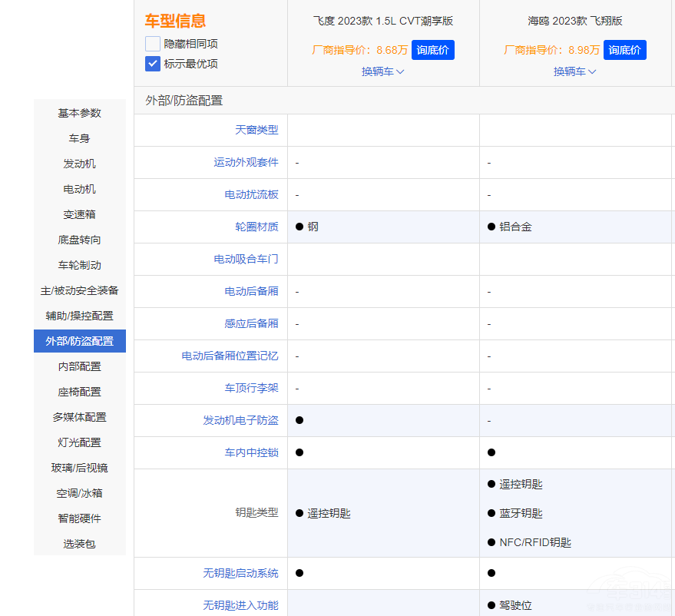This screenshot has height=616, width=675.
Task: Open the 轮圈材质 parameter link
Action: tap(256, 227)
